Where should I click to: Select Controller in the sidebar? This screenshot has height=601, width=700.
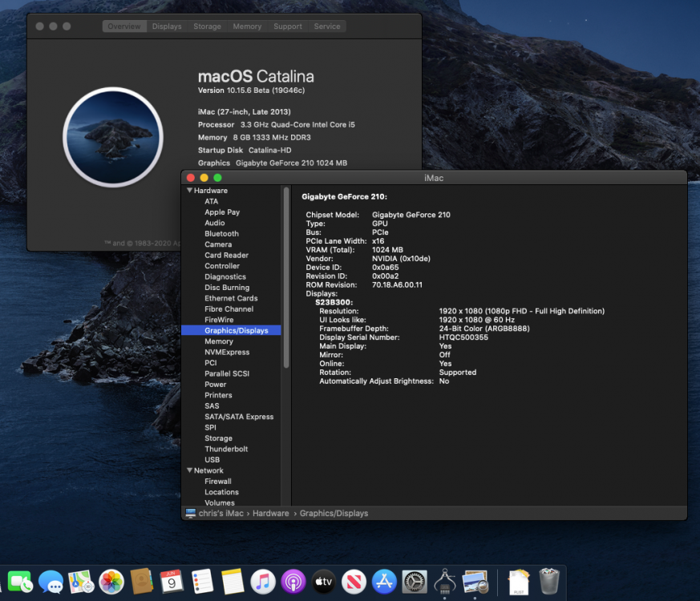tap(222, 265)
